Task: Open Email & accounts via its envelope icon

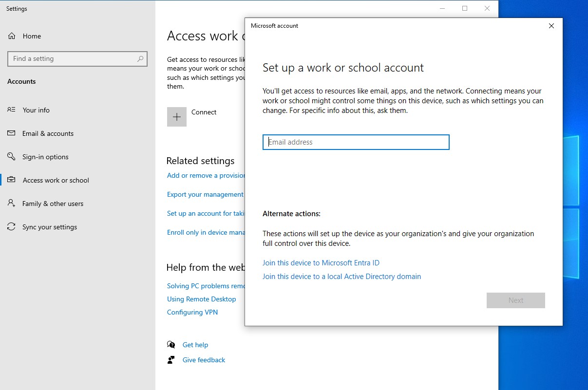Action: coord(11,133)
